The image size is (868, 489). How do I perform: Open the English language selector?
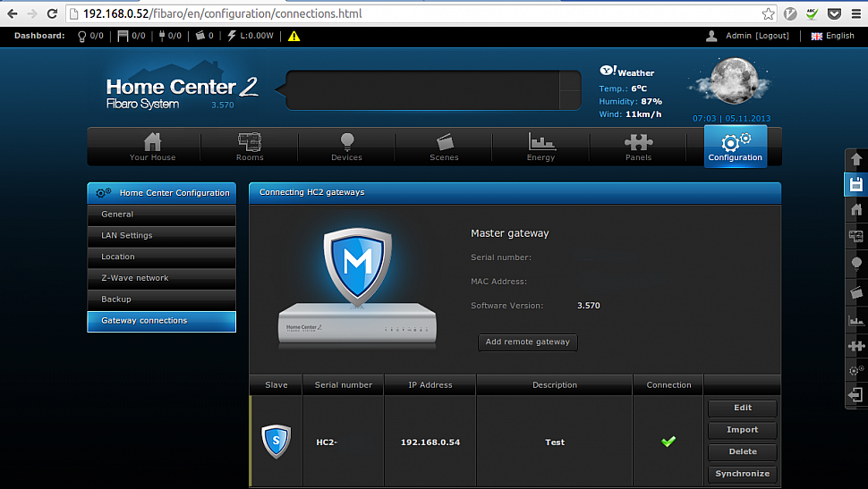pos(832,36)
